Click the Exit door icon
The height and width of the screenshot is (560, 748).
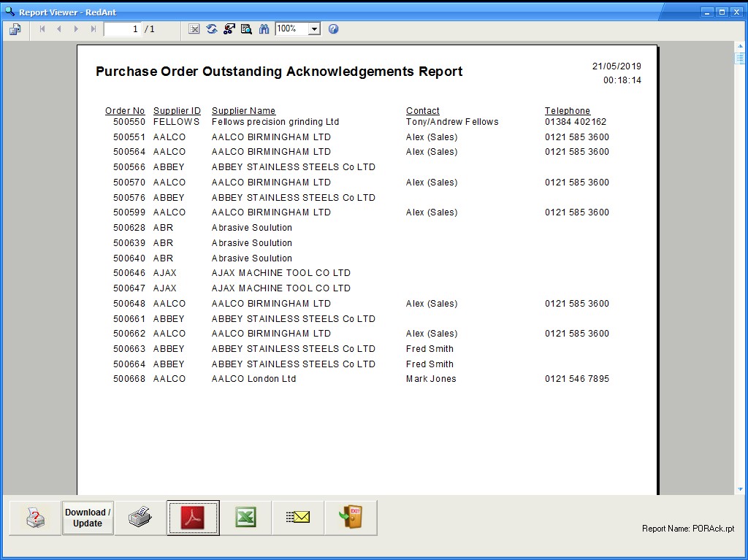pos(351,518)
